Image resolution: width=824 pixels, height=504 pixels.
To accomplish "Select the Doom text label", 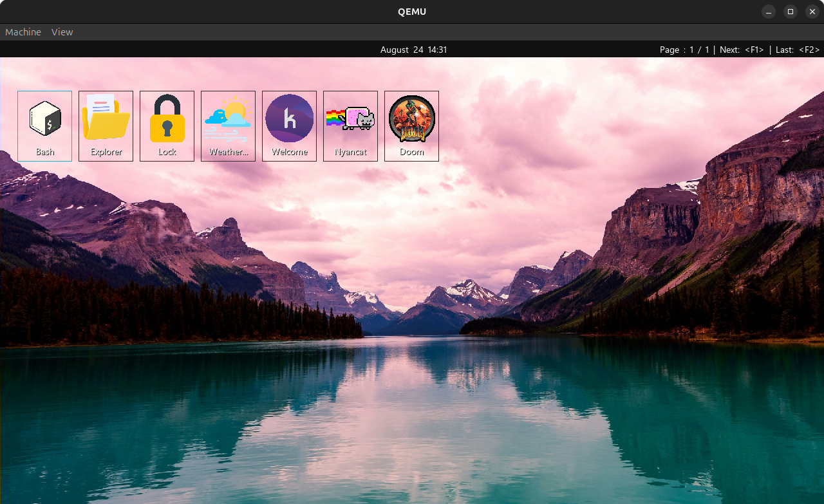I will [x=411, y=153].
